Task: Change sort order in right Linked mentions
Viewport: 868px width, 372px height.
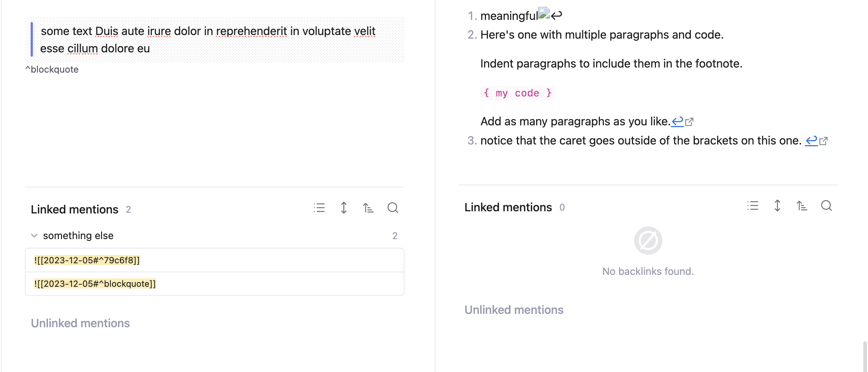Action: click(x=802, y=206)
